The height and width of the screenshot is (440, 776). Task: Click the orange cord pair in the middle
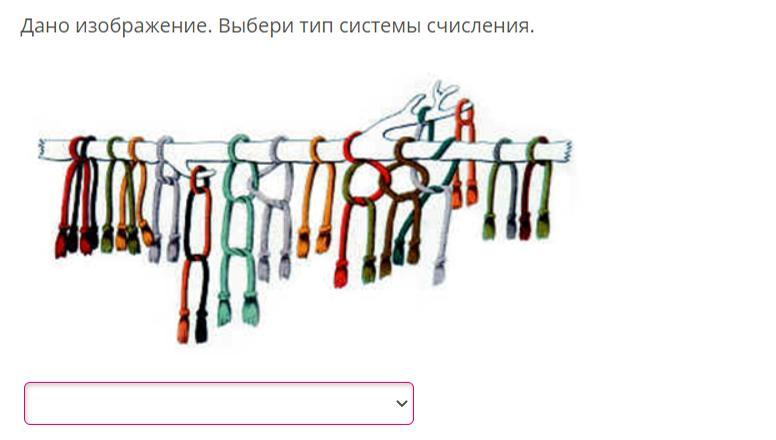coord(316,196)
